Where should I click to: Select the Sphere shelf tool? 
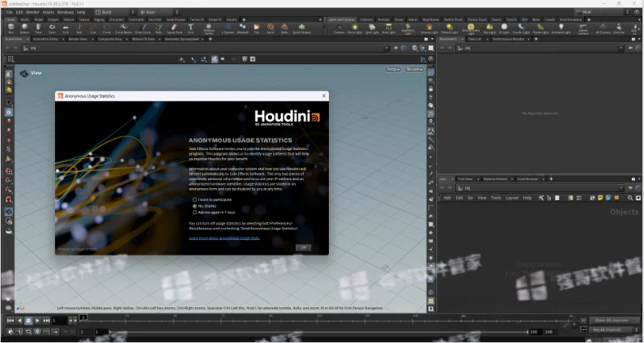click(24, 28)
